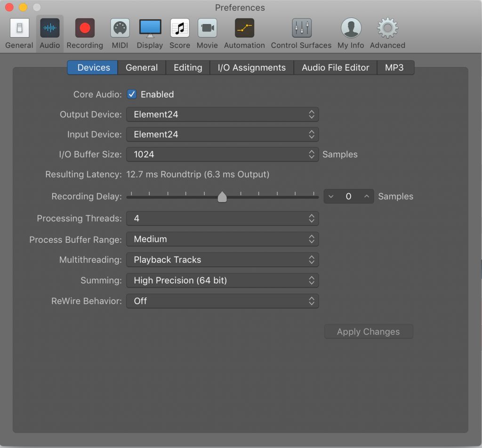Open the MIDI preferences icon
The image size is (482, 448).
(120, 28)
